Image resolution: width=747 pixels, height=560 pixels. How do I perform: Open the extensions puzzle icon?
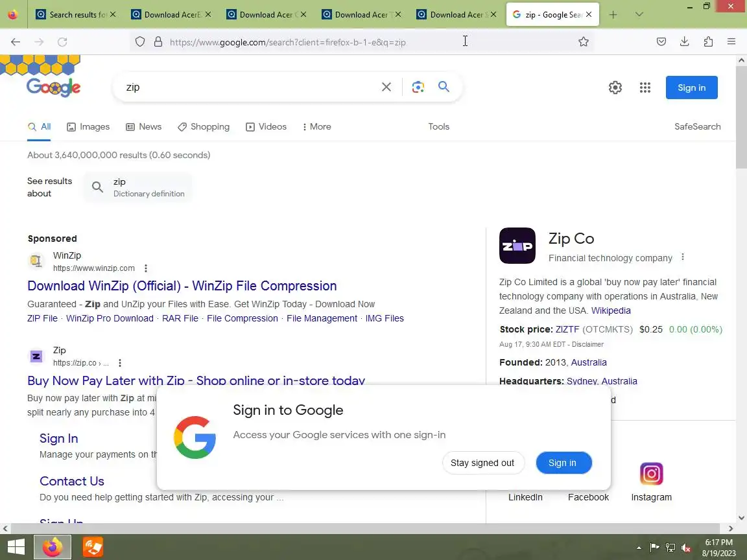pos(708,42)
